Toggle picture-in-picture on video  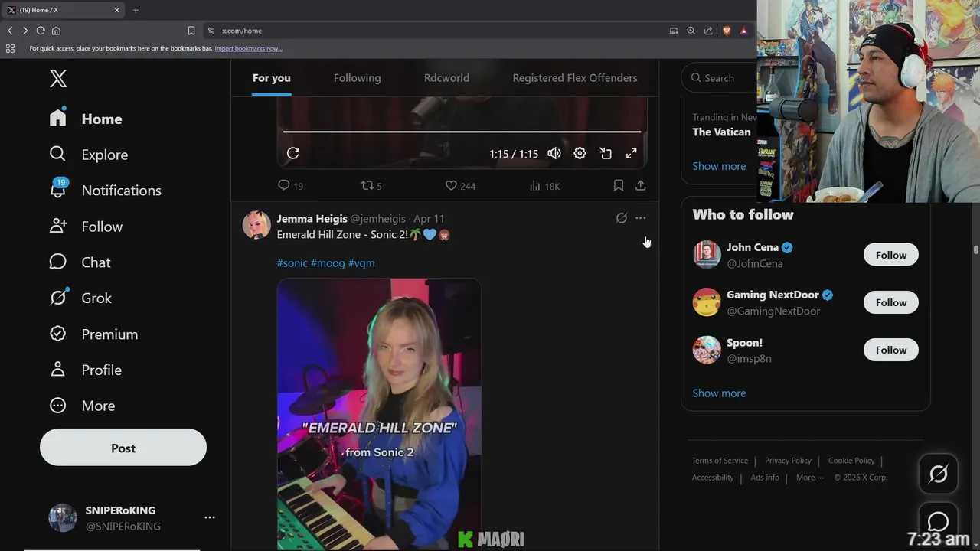tap(606, 153)
